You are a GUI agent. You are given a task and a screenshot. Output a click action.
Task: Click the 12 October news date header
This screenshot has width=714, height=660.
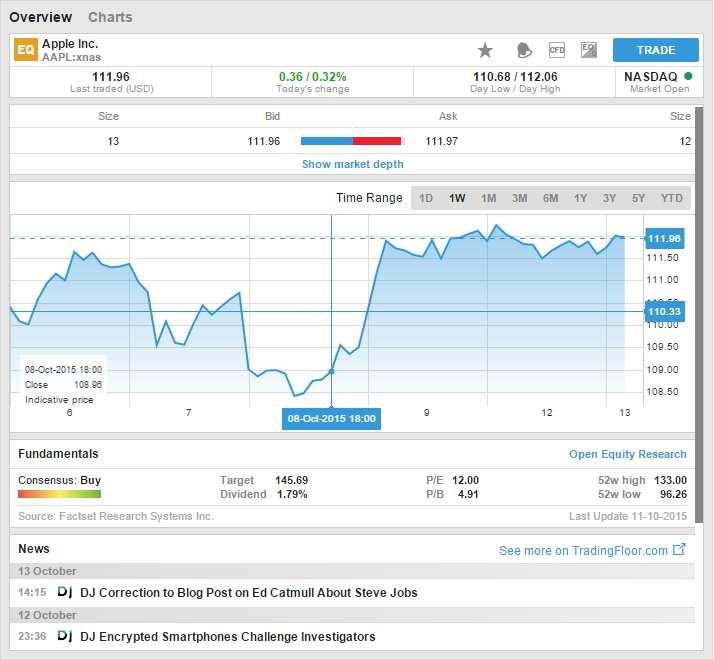tap(352, 615)
